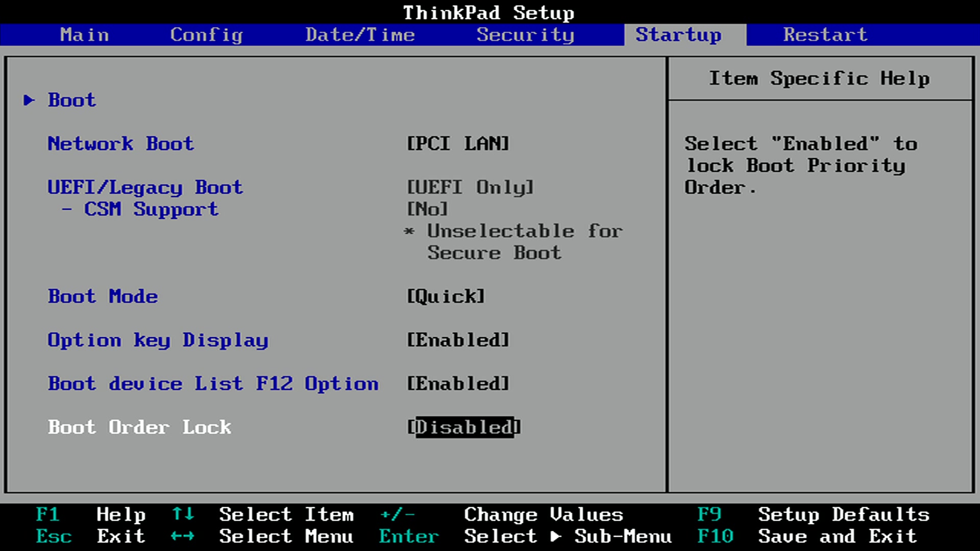This screenshot has width=980, height=551.
Task: Select the UEFI/Legacy Boot label
Action: click(145, 187)
